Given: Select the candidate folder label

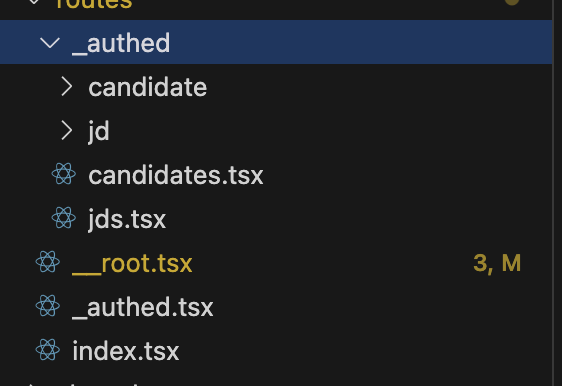Looking at the screenshot, I should [148, 87].
